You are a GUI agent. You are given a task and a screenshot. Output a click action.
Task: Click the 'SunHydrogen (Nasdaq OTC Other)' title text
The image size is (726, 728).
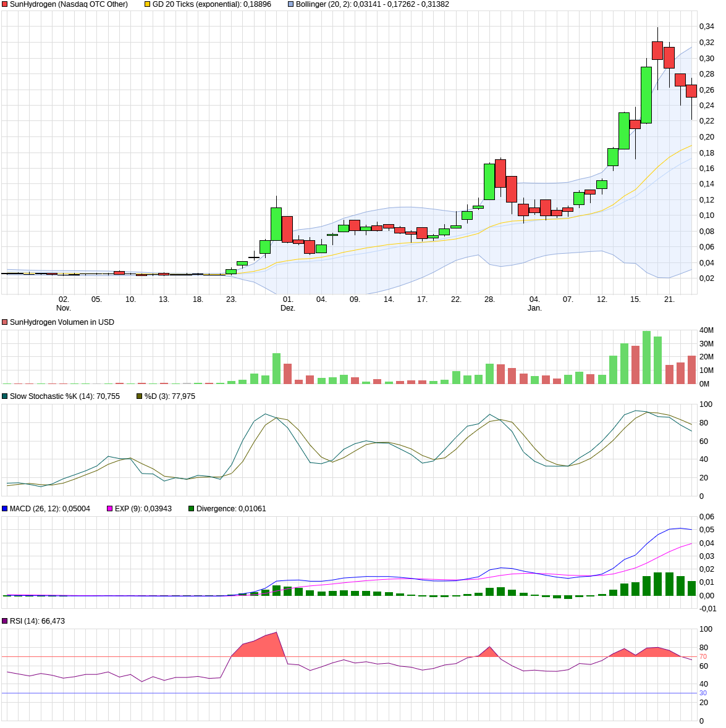click(x=69, y=4)
